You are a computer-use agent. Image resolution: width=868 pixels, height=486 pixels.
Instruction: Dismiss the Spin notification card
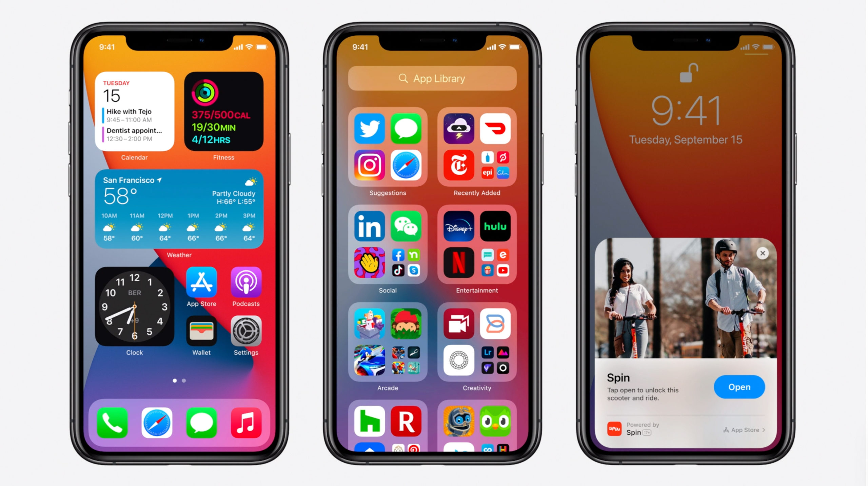tap(762, 252)
